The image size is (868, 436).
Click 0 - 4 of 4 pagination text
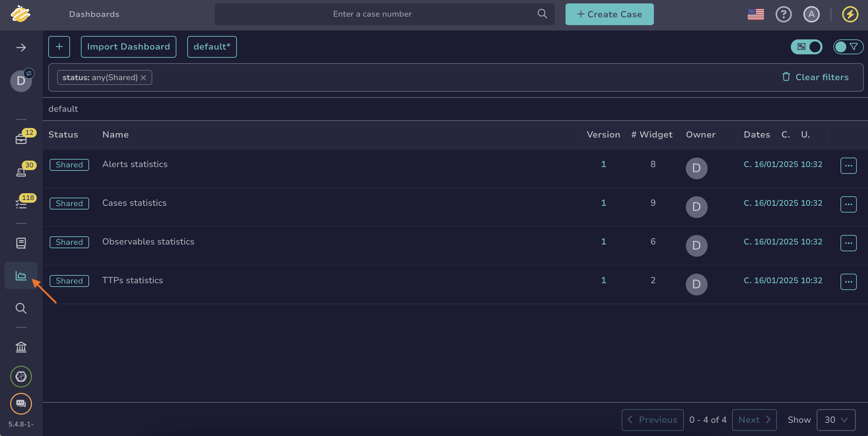[708, 420]
